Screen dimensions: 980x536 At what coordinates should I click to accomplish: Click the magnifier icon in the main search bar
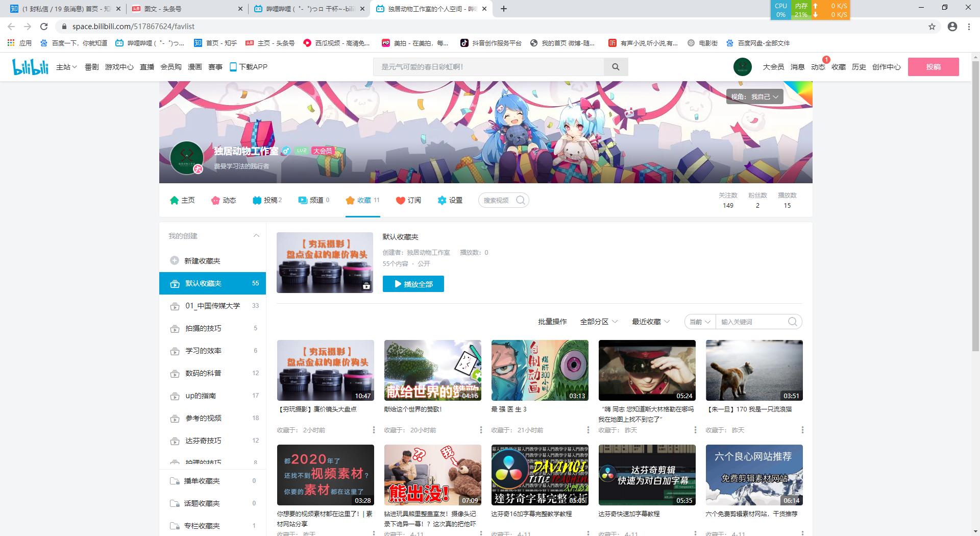[616, 66]
